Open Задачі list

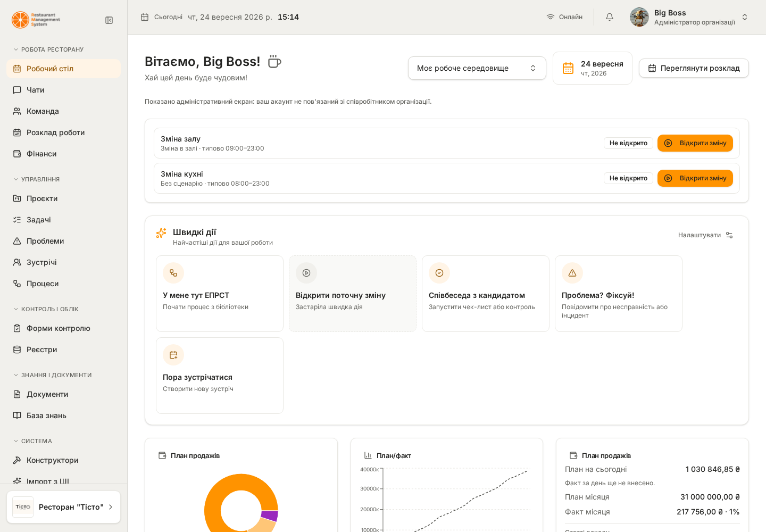(64, 220)
